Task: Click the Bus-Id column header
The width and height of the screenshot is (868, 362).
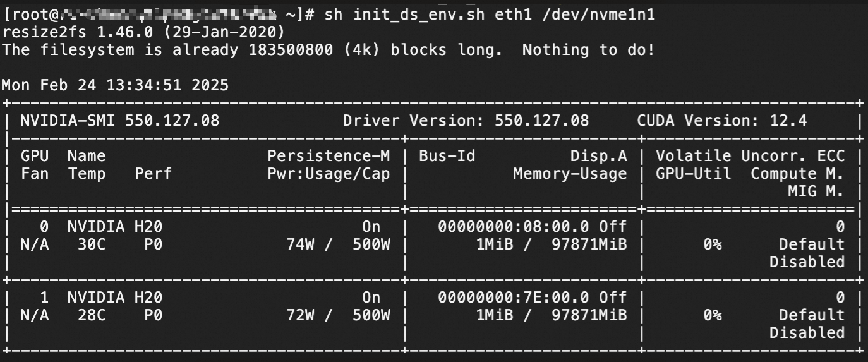Action: point(447,155)
